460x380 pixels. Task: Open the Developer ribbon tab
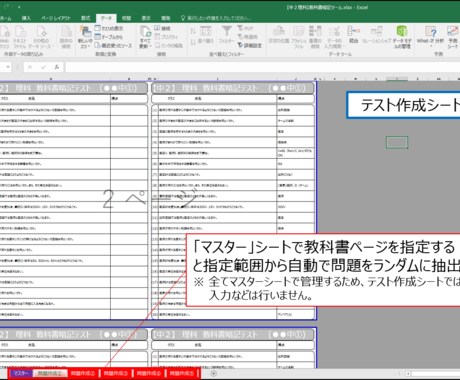[166, 18]
